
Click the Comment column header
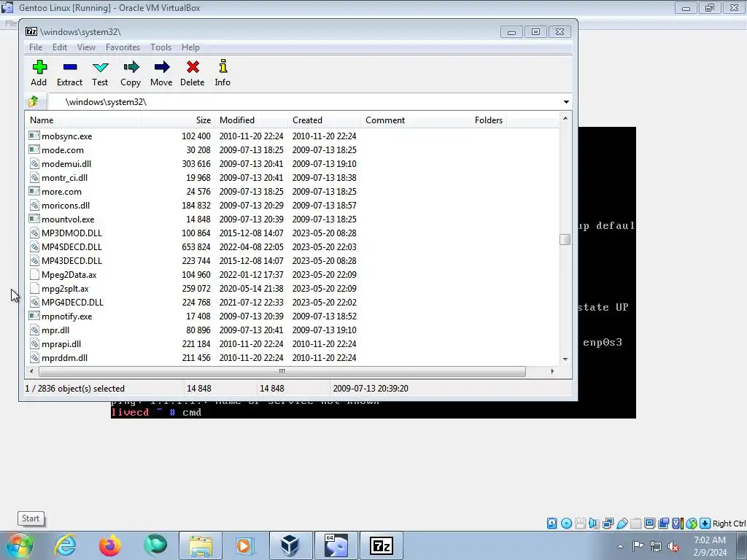point(397,120)
